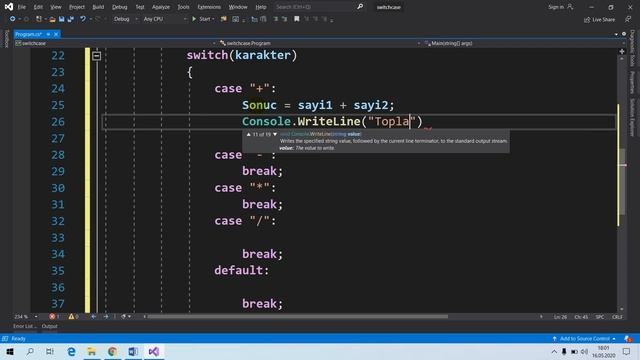Click the Comment selected lines icon
This screenshot has width=640, height=360.
[276, 19]
